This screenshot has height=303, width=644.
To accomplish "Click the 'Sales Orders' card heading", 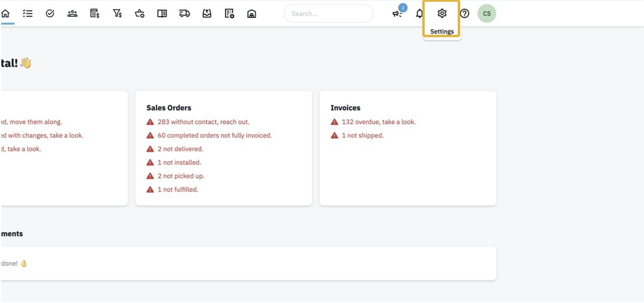I will coord(169,108).
